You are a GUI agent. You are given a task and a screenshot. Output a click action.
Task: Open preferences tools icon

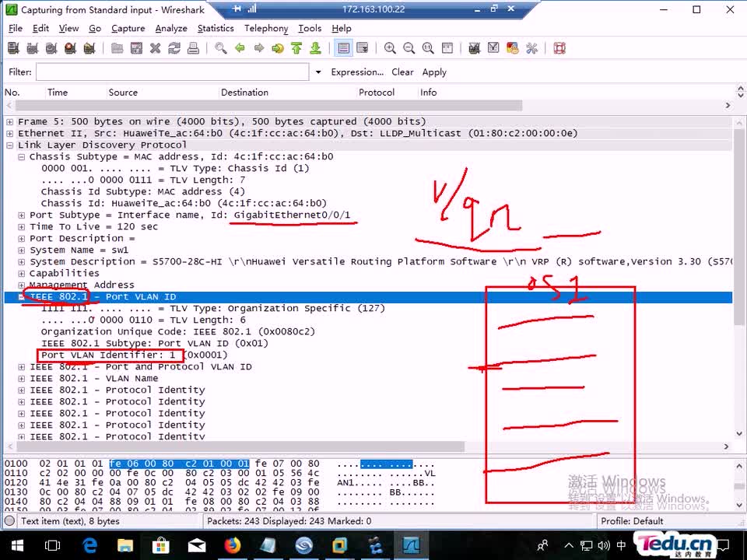(x=531, y=48)
